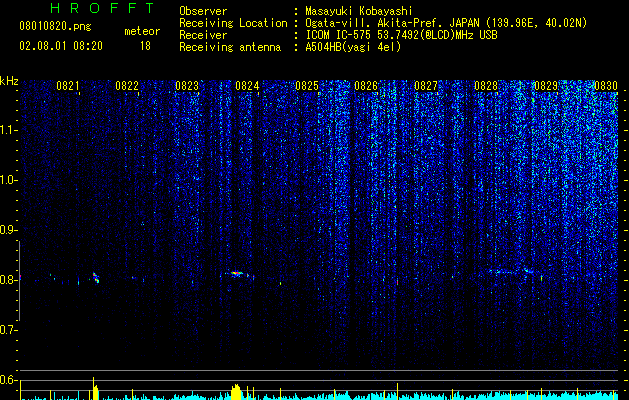Click the faint curved echo near 0828
The image size is (629, 400).
click(511, 272)
